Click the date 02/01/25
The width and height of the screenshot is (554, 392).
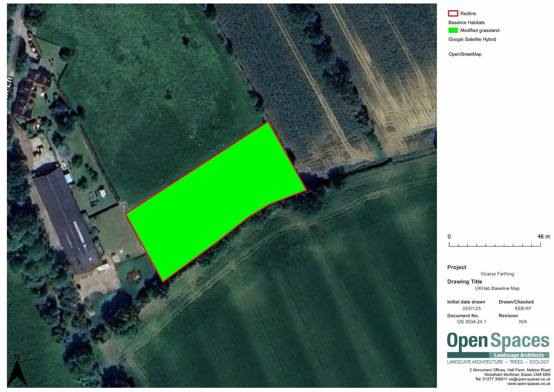(x=471, y=309)
